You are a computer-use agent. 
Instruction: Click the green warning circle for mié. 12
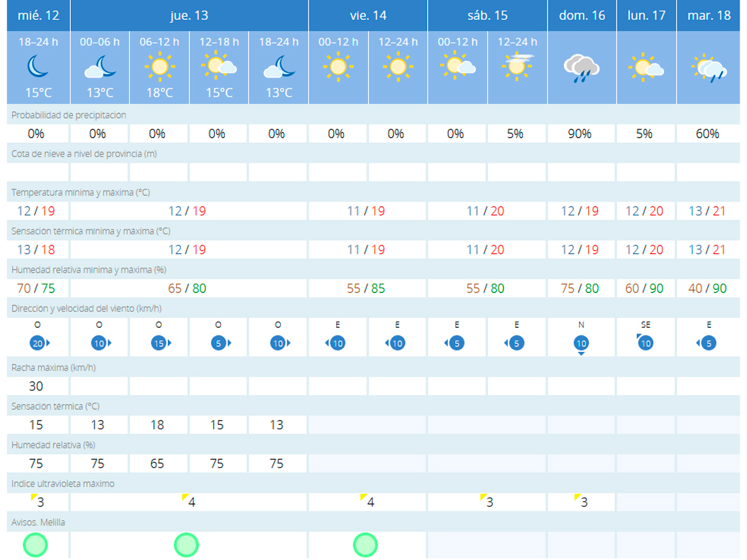[35, 544]
